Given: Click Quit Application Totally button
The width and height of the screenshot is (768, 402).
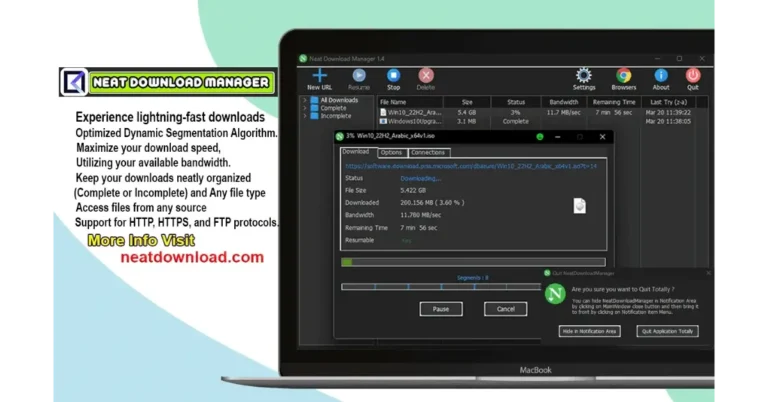Looking at the screenshot, I should 668,331.
